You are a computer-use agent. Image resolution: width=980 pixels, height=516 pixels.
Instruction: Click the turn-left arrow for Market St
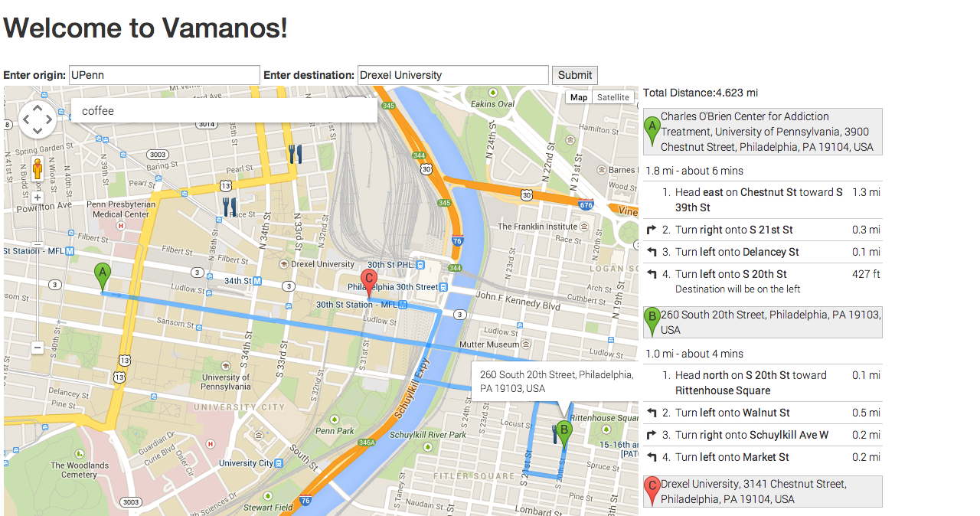(652, 457)
